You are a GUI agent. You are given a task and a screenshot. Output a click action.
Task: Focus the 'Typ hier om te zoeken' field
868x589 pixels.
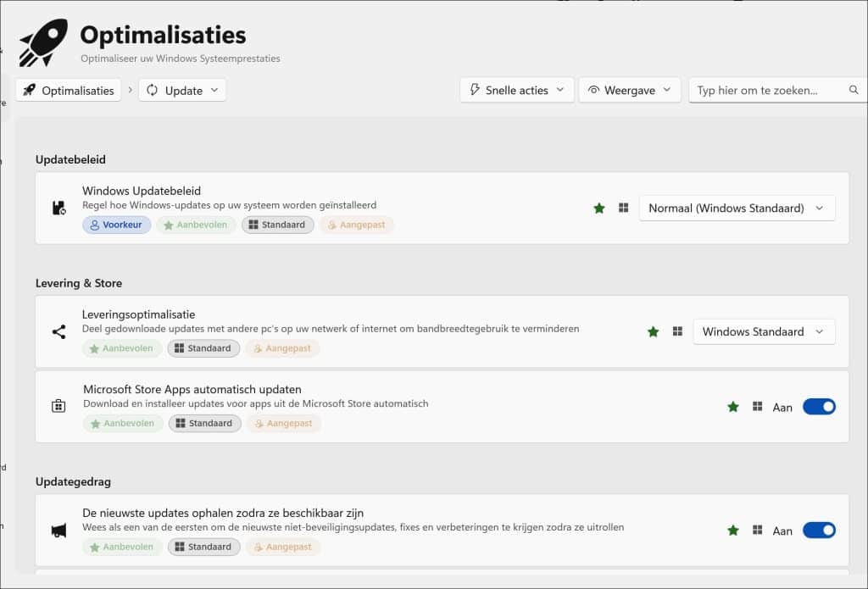(778, 90)
